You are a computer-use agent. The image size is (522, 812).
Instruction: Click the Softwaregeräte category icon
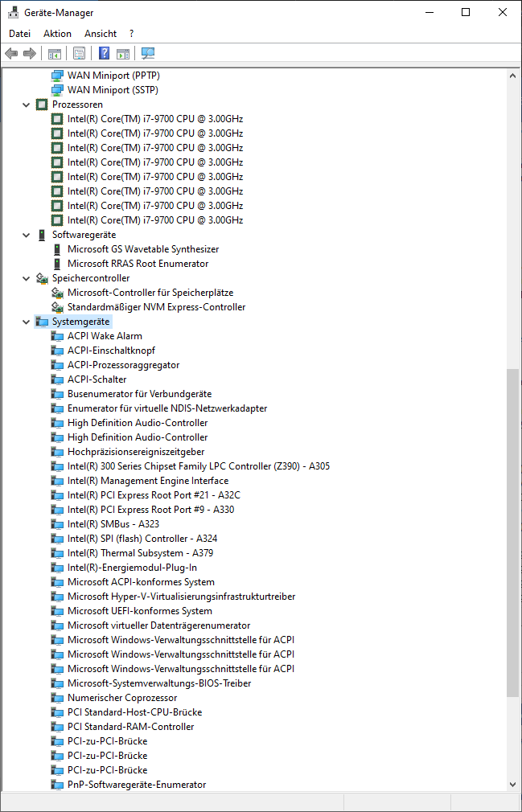click(x=42, y=235)
